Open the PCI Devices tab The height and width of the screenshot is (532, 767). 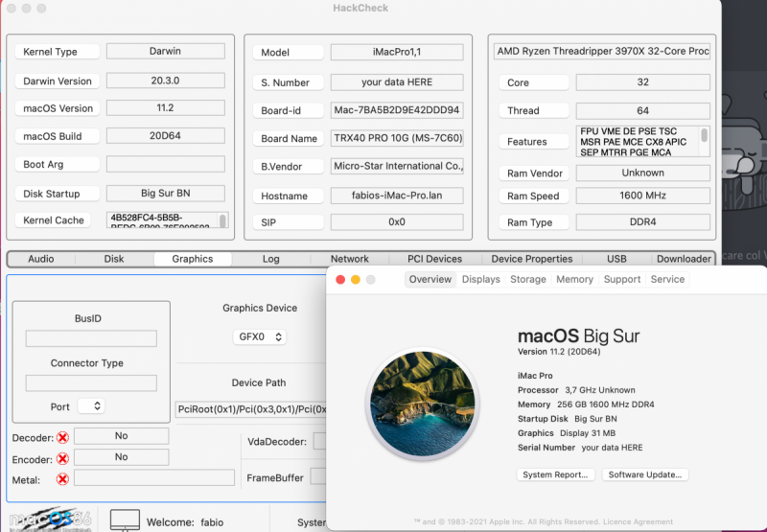point(435,259)
